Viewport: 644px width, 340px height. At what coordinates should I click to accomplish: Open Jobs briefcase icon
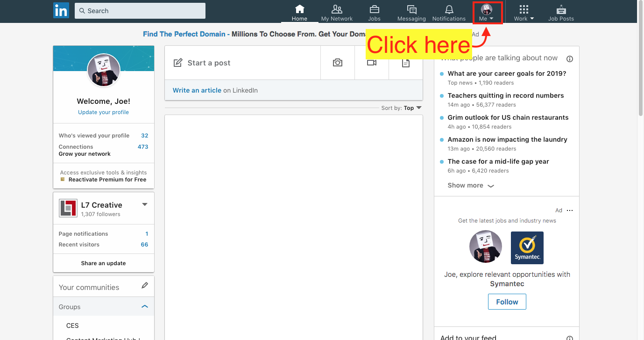pos(374,9)
